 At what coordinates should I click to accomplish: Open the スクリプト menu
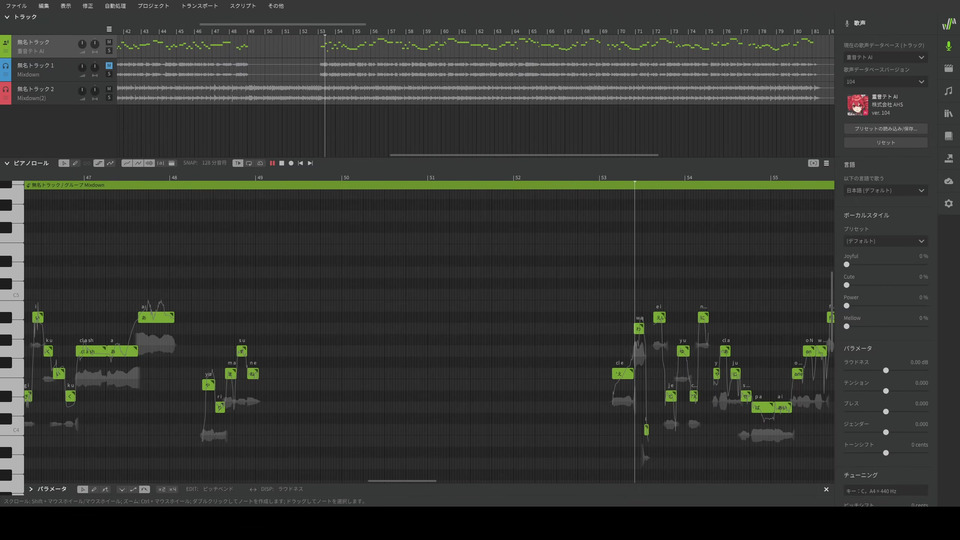tap(243, 6)
